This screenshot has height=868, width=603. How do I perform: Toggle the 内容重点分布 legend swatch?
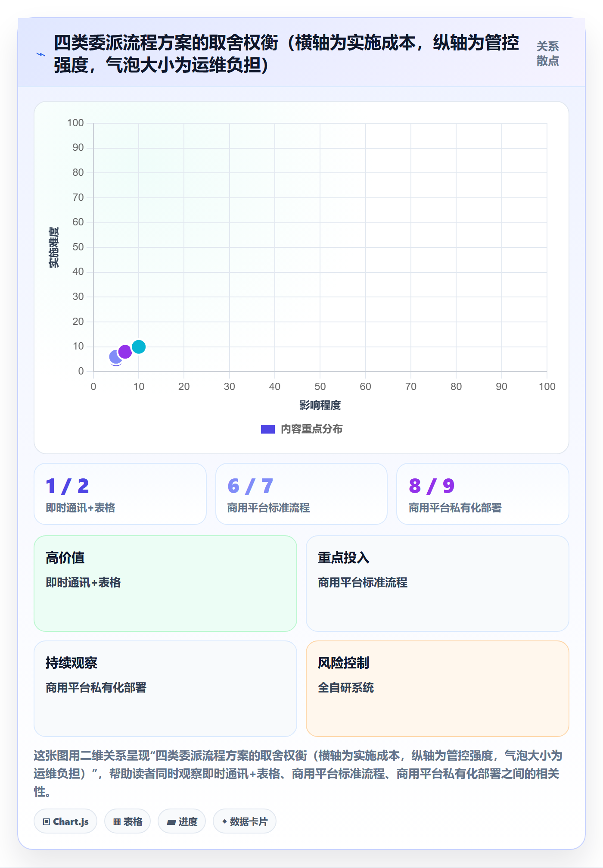coord(267,429)
